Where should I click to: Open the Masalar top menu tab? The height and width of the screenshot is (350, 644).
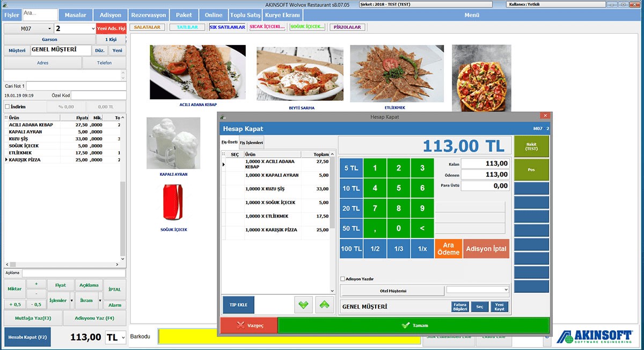[75, 15]
